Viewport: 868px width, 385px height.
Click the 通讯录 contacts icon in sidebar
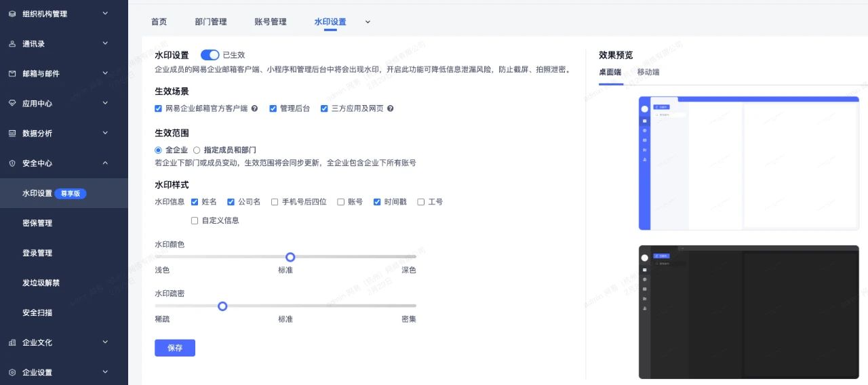12,43
